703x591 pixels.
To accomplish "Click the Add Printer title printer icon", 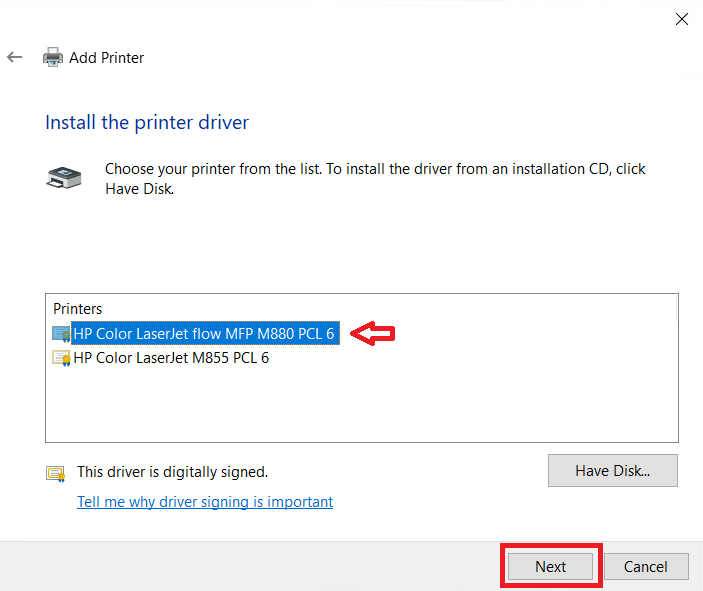I will coord(53,57).
